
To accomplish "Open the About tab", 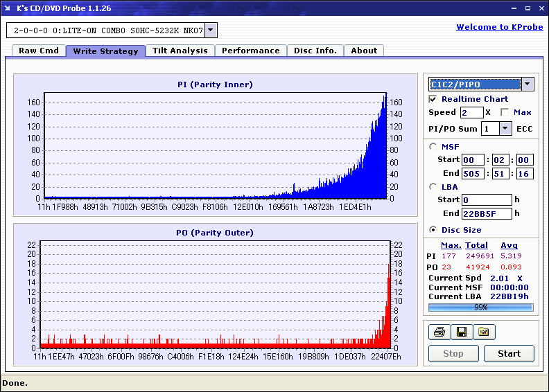I will coord(364,51).
